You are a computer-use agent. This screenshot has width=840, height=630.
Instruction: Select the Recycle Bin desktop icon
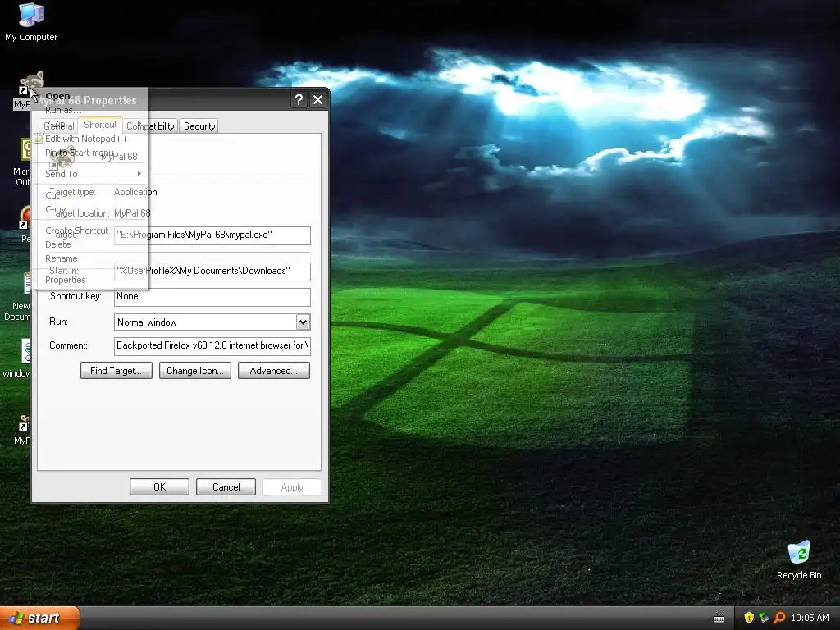click(x=799, y=559)
